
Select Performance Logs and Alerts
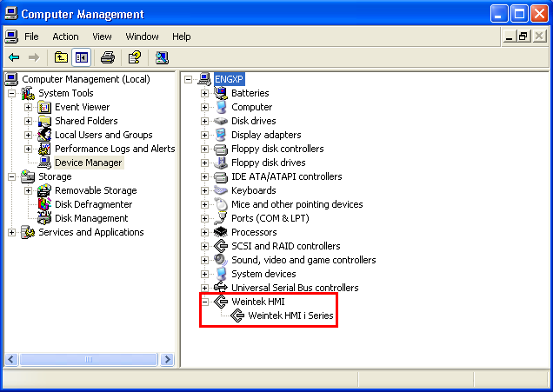click(x=115, y=149)
